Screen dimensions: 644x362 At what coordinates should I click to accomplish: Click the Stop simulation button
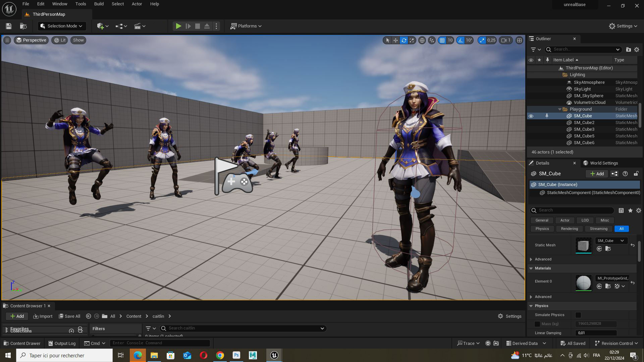click(198, 26)
